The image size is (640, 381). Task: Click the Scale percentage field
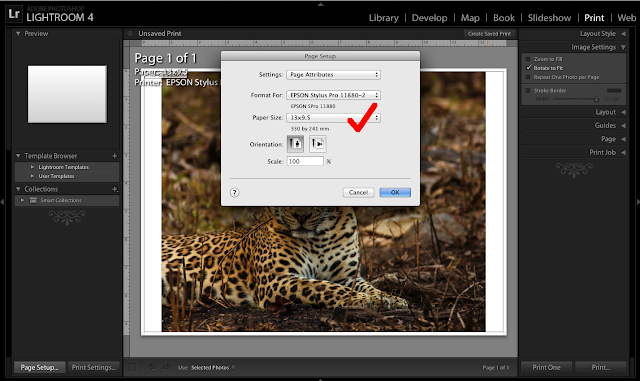pos(305,161)
